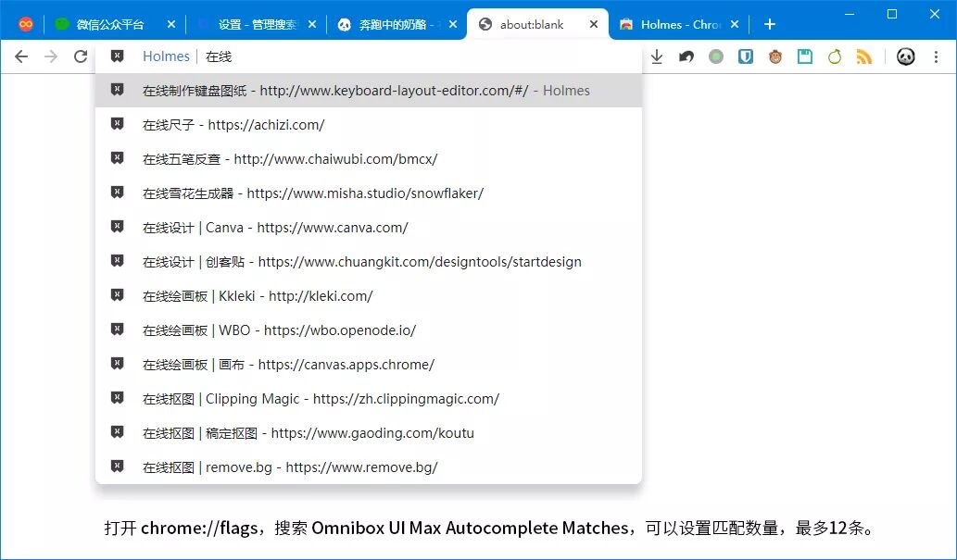Viewport: 957px width, 560px height.
Task: Click bookmark icon beside 稿定抠图 suggestion
Action: (117, 432)
